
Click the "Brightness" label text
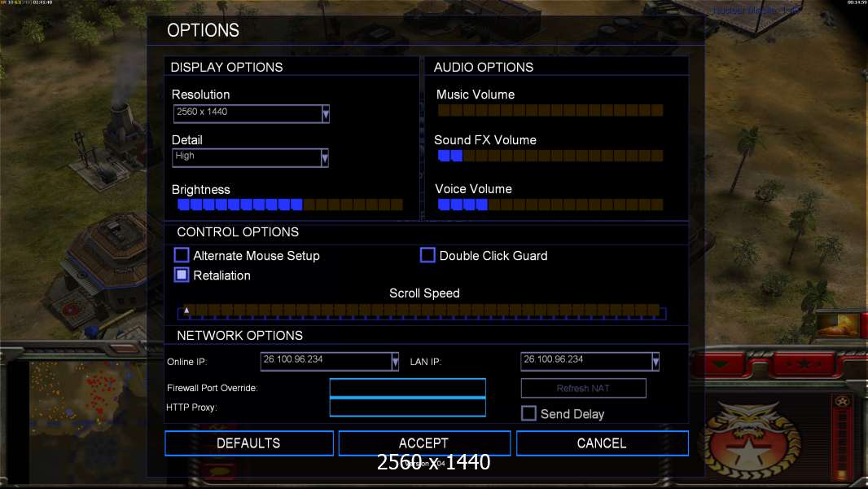(x=200, y=189)
